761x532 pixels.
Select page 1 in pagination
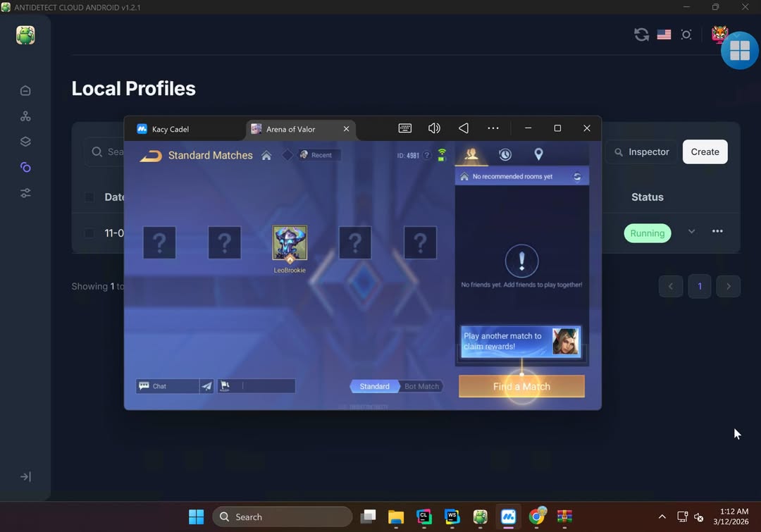point(700,286)
